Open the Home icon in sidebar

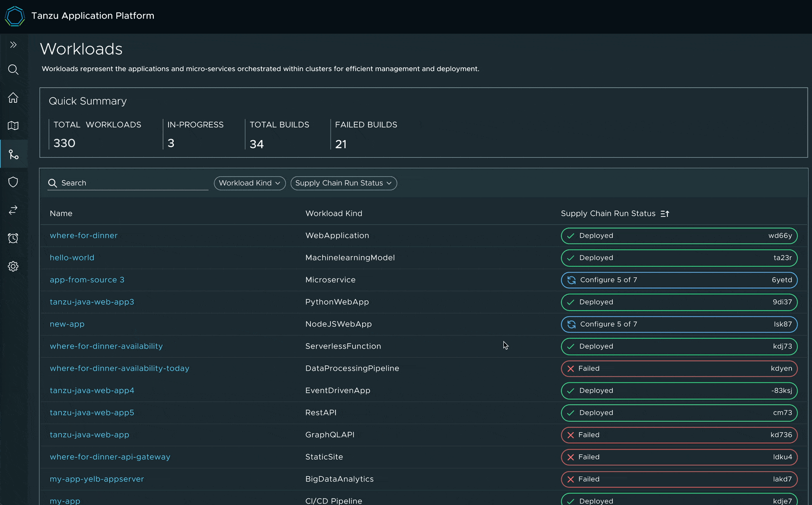point(13,98)
